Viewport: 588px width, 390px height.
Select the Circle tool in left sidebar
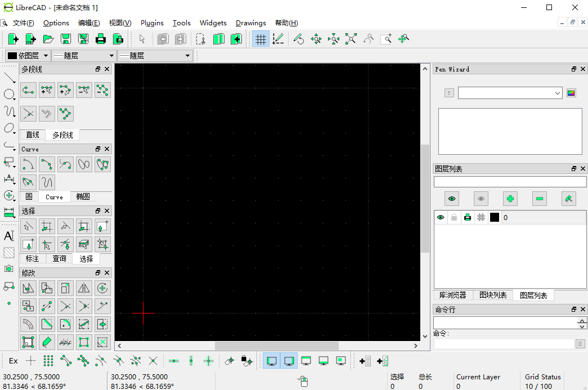(x=8, y=94)
